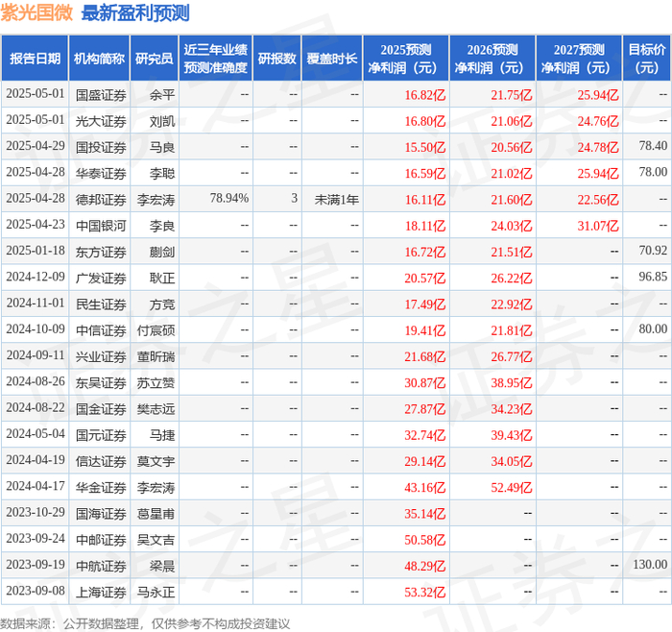Image resolution: width=672 pixels, height=632 pixels.
Task: Click researcher 马良 in 国投证券 row
Action: [162, 147]
